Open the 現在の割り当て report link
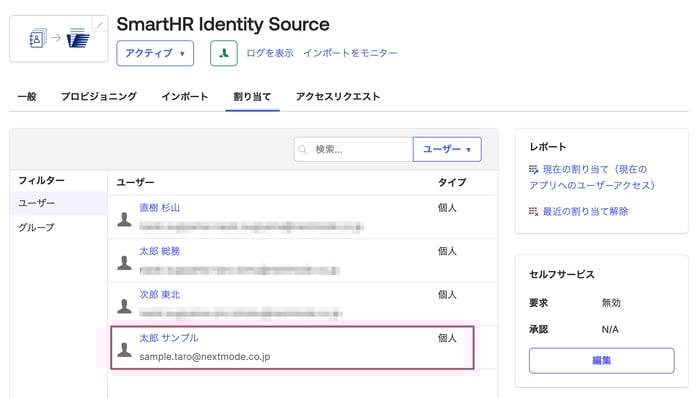 tap(592, 177)
